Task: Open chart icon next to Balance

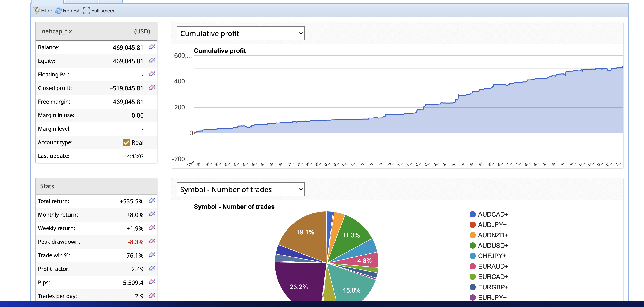Action: [152, 47]
